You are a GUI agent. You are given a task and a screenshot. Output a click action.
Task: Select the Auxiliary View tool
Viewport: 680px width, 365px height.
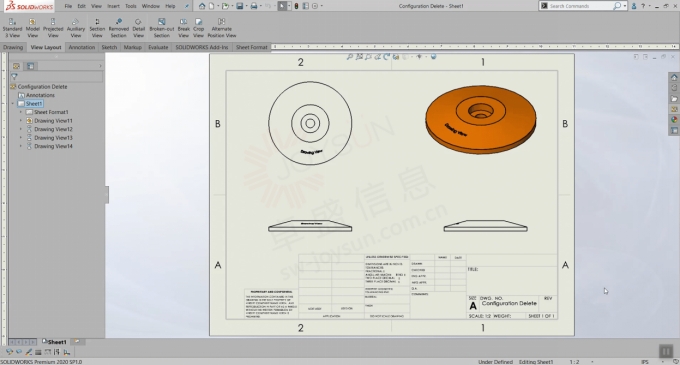tap(75, 28)
